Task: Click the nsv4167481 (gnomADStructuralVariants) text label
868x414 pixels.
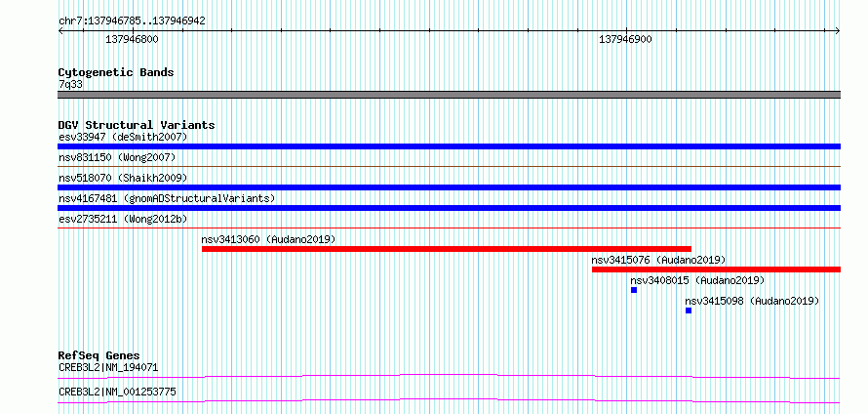Action: (167, 198)
